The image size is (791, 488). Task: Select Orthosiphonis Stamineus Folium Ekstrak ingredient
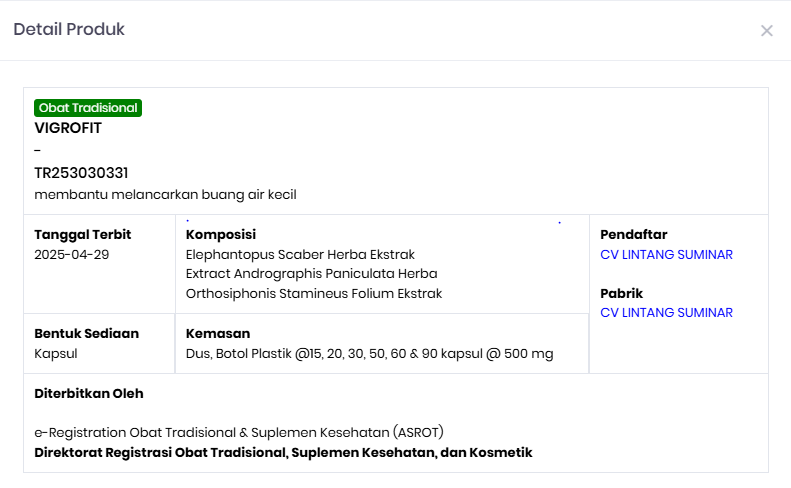pyautogui.click(x=314, y=294)
